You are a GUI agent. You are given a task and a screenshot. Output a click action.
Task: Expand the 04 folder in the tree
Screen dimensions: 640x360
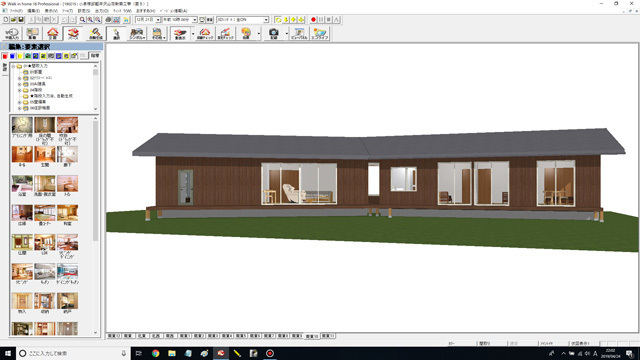19,90
